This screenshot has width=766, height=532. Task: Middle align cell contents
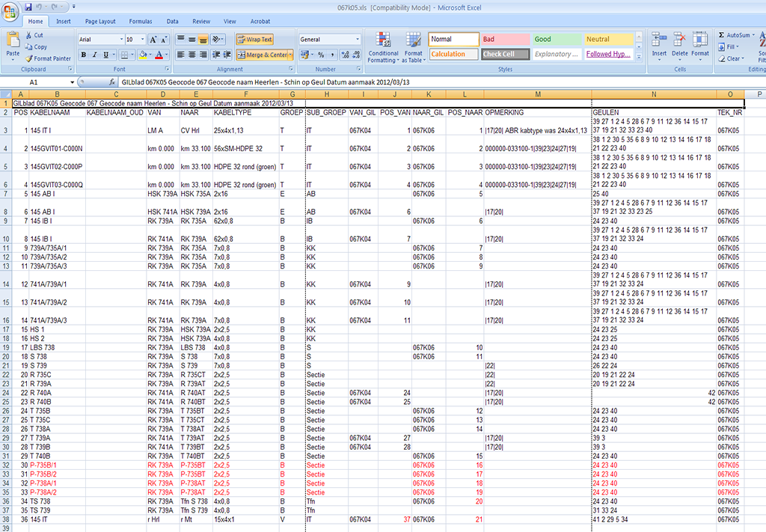[191, 40]
